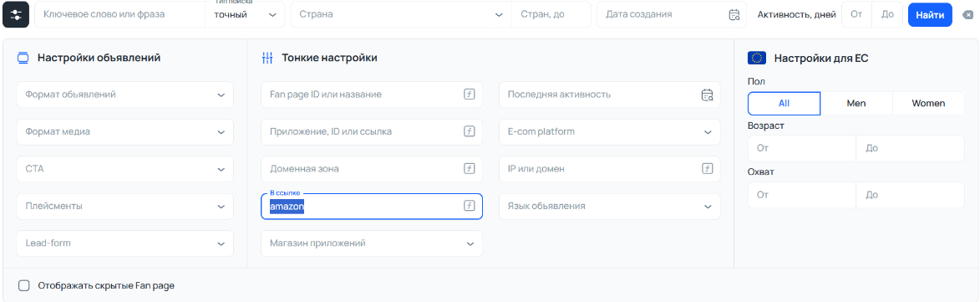Open the Магазин приложений dropdown
This screenshot has height=302, width=980.
click(x=371, y=243)
